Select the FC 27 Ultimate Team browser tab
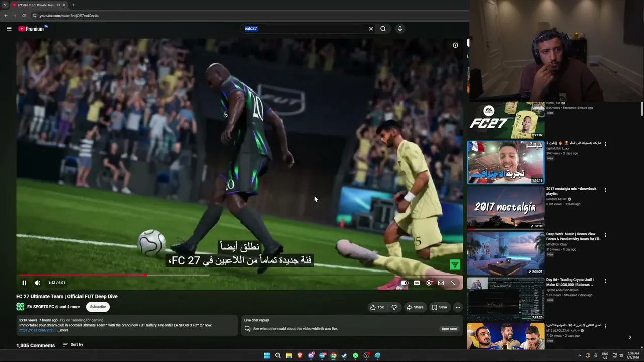The width and height of the screenshot is (644, 362). pos(39,5)
